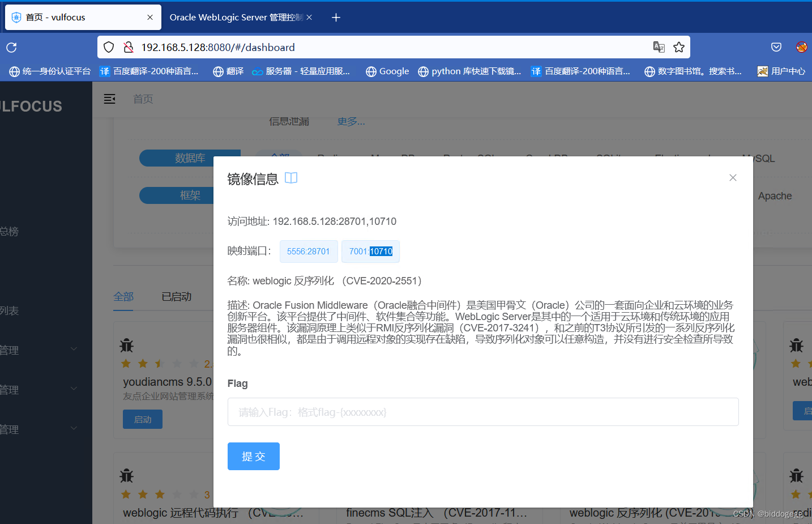The height and width of the screenshot is (524, 812).
Task: Click the insecure connection lock icon
Action: (x=129, y=47)
